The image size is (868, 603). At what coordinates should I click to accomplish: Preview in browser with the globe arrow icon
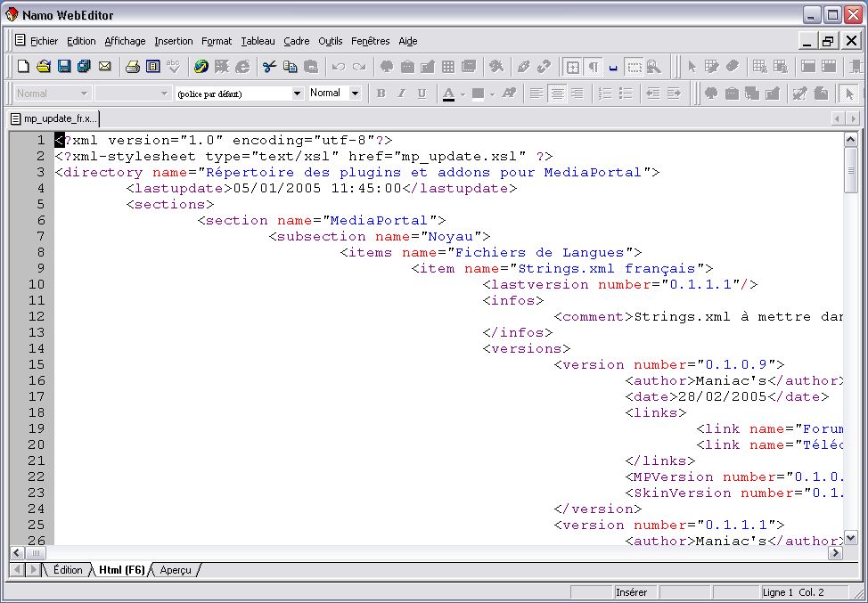coord(201,67)
